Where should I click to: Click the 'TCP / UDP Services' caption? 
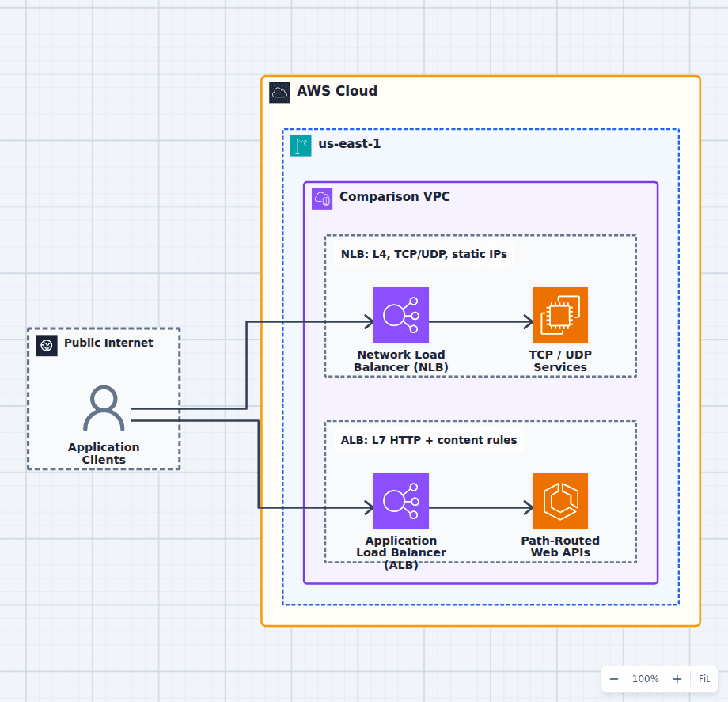tap(560, 361)
